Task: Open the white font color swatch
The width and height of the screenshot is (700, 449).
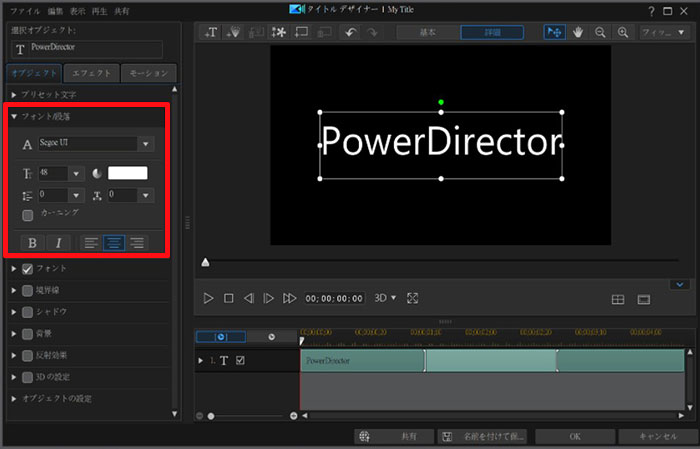Action: coord(128,173)
